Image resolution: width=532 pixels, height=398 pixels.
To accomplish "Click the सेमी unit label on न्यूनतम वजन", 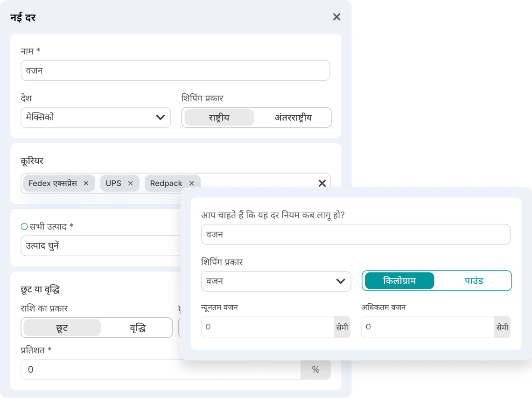I will (x=342, y=327).
